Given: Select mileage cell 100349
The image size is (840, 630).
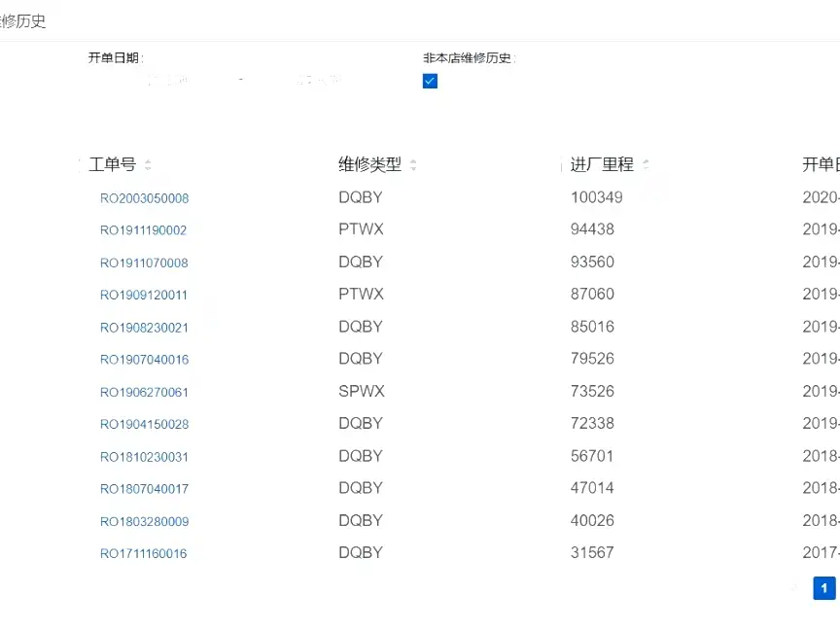Looking at the screenshot, I should point(596,197).
